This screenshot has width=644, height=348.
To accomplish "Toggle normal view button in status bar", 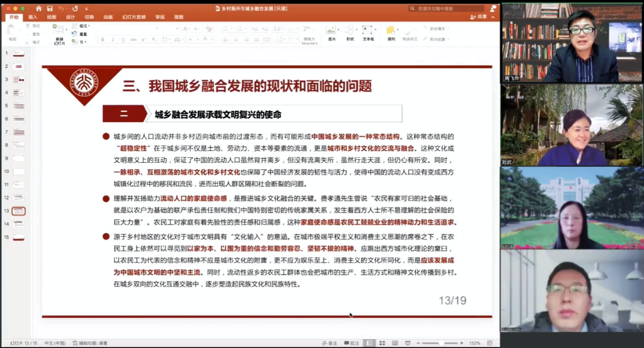I will tap(369, 343).
